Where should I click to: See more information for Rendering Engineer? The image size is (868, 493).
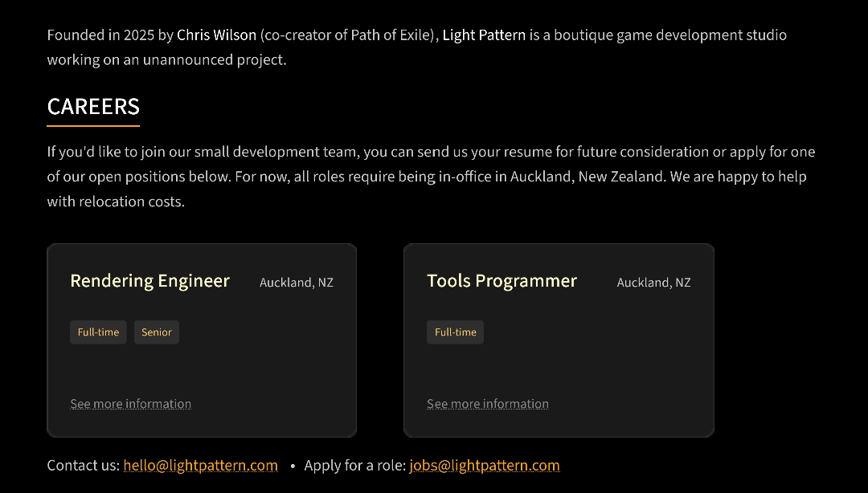tap(131, 404)
